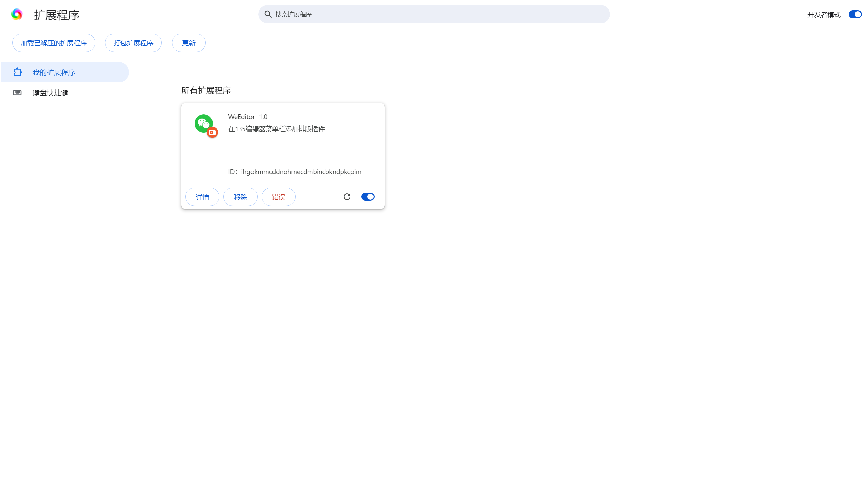868x483 pixels.
Task: Disable developer mode toggle
Action: (x=855, y=14)
